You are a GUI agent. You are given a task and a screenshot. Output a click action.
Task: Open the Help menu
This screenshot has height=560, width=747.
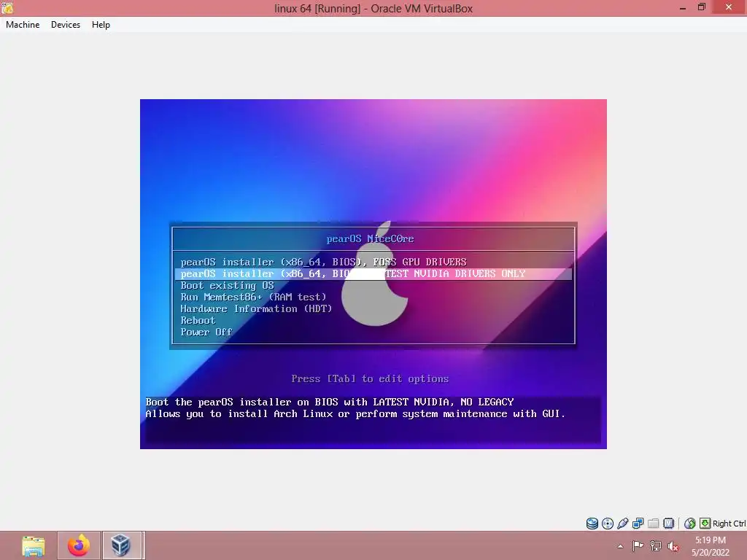coord(101,25)
